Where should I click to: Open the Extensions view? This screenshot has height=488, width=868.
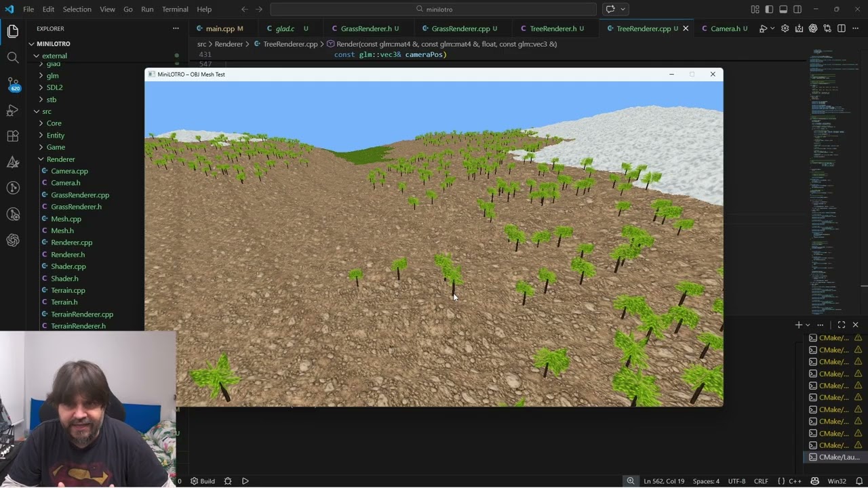point(12,136)
